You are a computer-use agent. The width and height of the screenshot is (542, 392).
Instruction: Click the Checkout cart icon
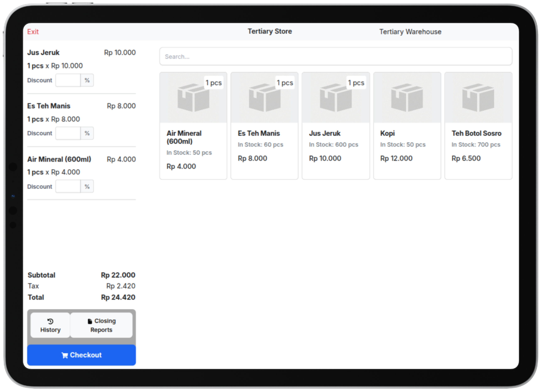click(x=65, y=355)
